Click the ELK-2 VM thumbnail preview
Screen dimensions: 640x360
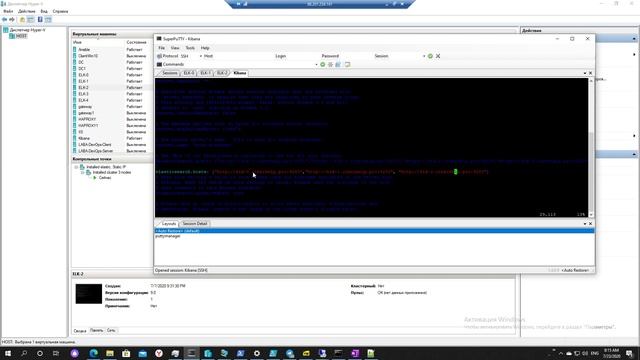pos(89,294)
